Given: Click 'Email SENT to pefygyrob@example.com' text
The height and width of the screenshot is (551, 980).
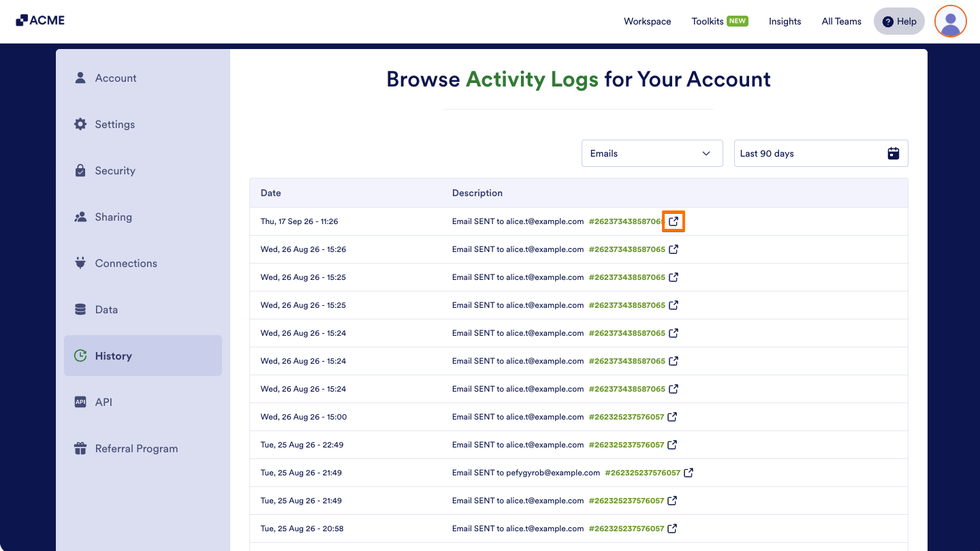Looking at the screenshot, I should pos(526,473).
